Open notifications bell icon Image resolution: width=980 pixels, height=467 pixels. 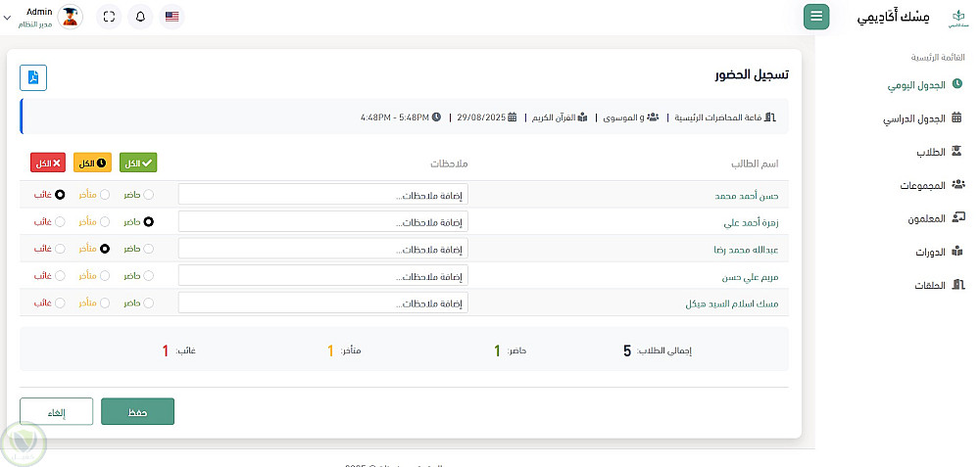point(140,17)
